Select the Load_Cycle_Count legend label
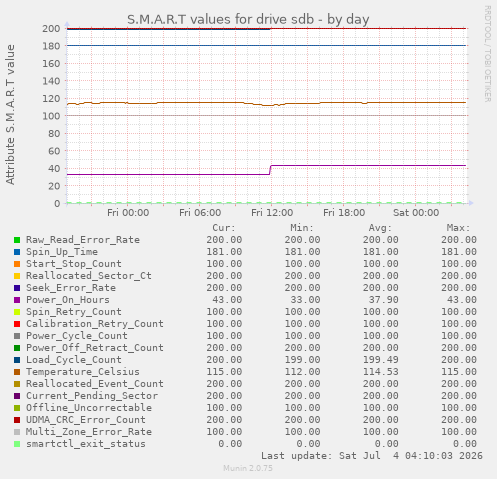 coord(74,360)
